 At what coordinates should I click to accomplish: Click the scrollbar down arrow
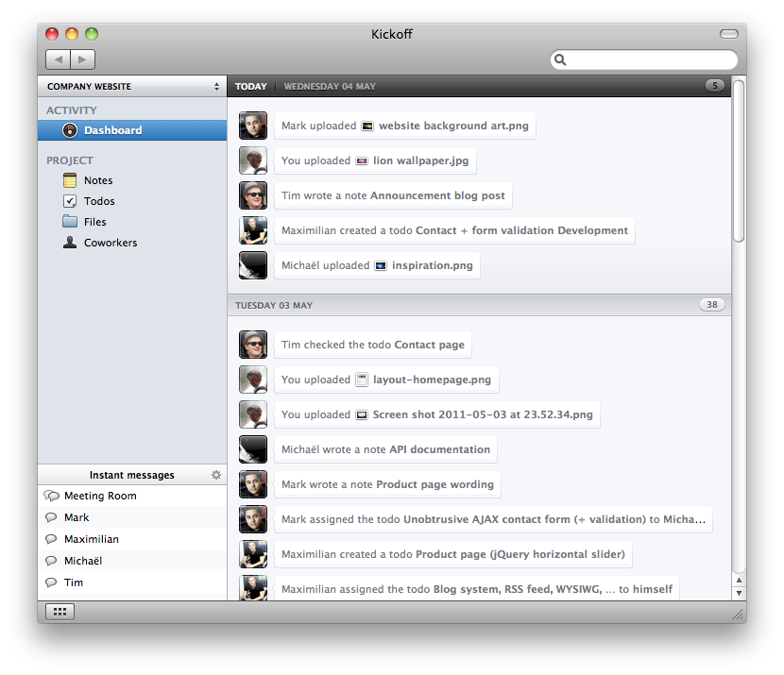tap(739, 593)
